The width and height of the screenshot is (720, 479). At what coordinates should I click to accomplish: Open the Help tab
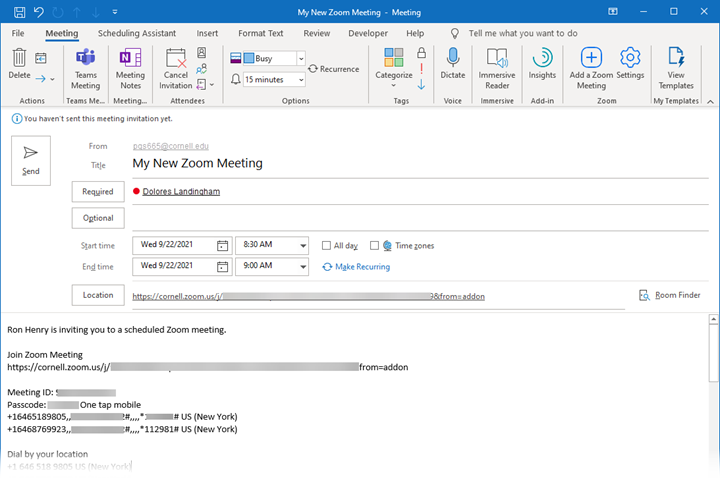[415, 33]
